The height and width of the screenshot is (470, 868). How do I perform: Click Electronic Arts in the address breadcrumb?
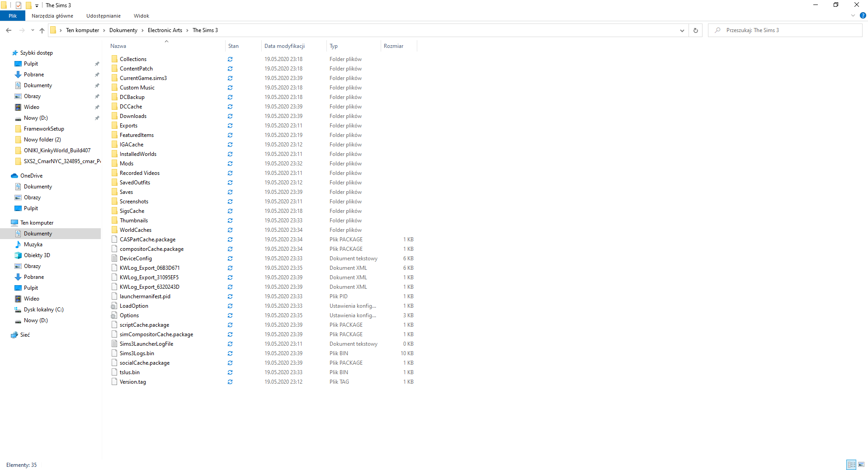165,30
